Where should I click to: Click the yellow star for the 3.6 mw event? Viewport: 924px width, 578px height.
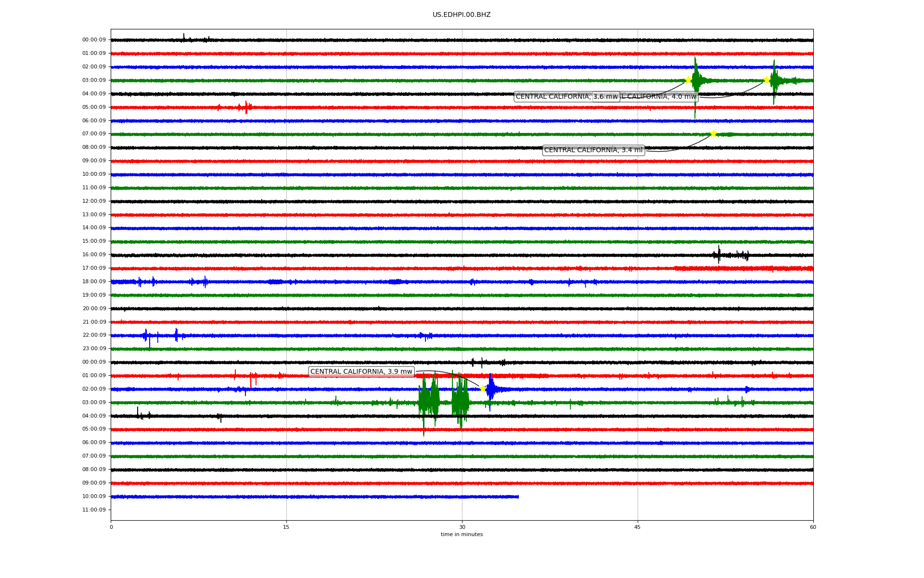pos(688,80)
